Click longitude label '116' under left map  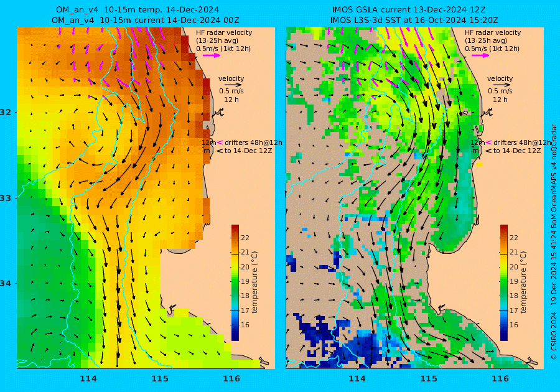tap(231, 379)
